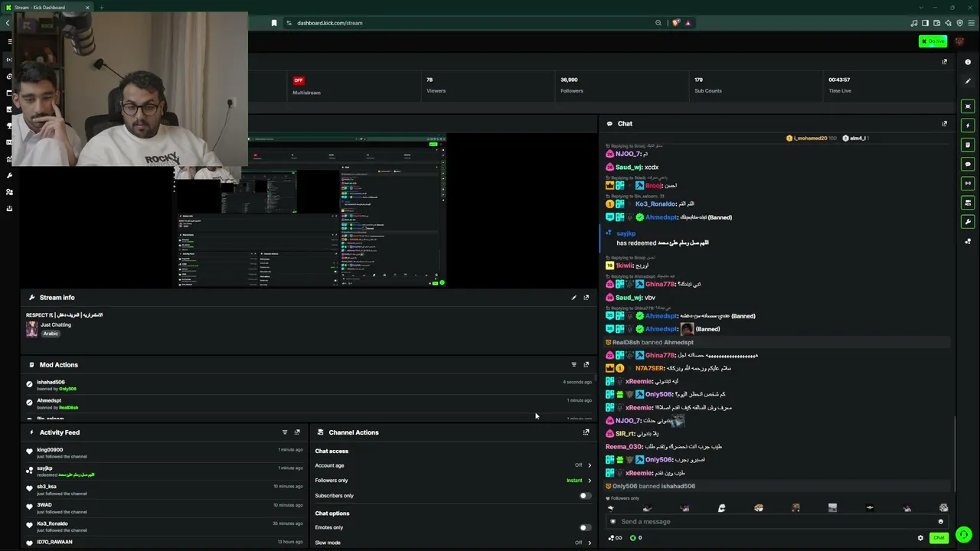Image resolution: width=980 pixels, height=551 pixels.
Task: Click Ahmedspt entry in Mod Actions
Action: (x=49, y=400)
